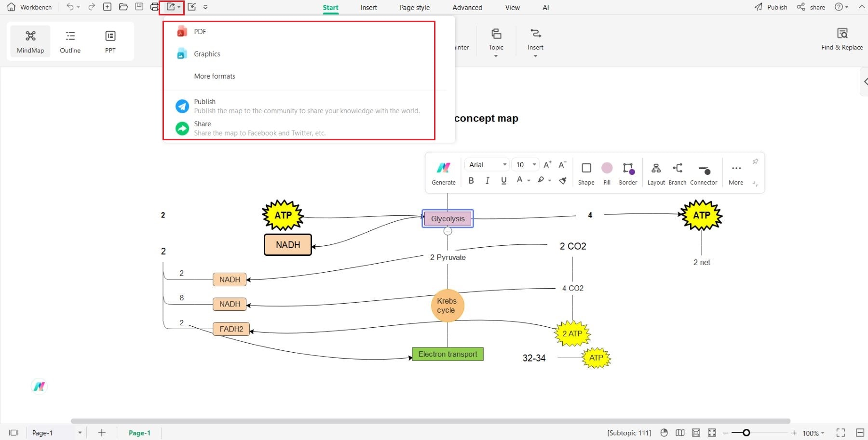Image resolution: width=868 pixels, height=440 pixels.
Task: Select MindMap view mode
Action: (x=30, y=41)
